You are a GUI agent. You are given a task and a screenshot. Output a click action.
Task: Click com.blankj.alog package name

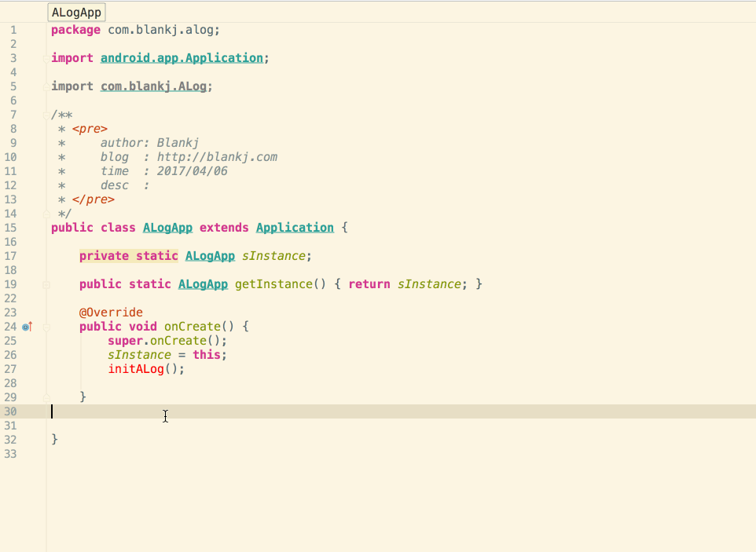point(160,30)
